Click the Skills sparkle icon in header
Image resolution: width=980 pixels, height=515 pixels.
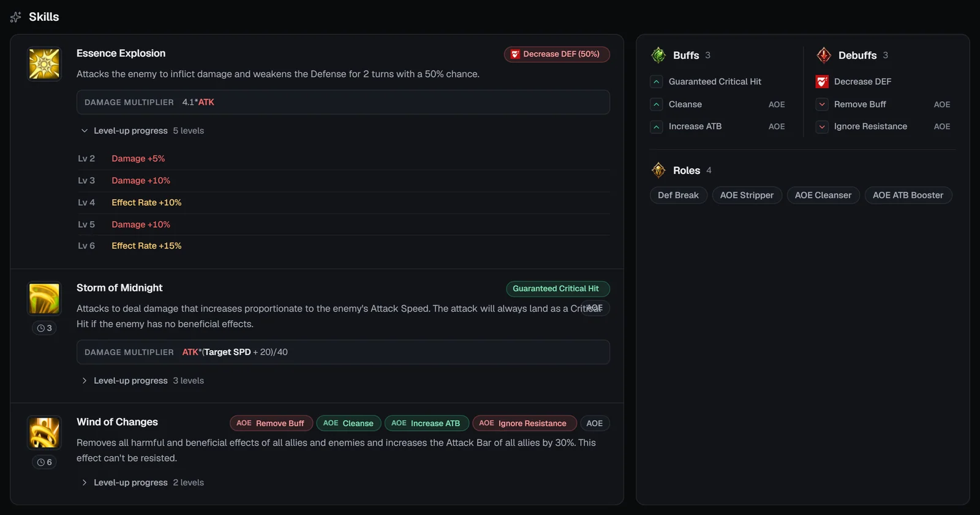tap(16, 17)
